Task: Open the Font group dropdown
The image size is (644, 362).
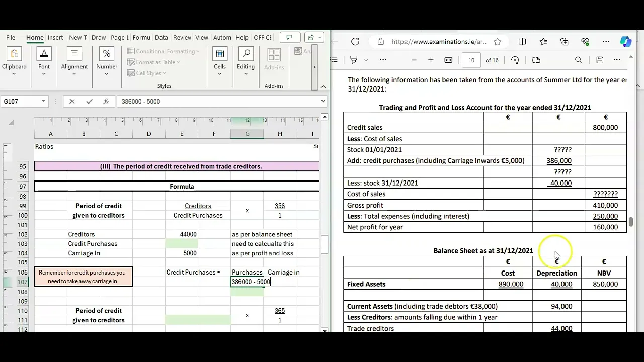Action: [44, 62]
